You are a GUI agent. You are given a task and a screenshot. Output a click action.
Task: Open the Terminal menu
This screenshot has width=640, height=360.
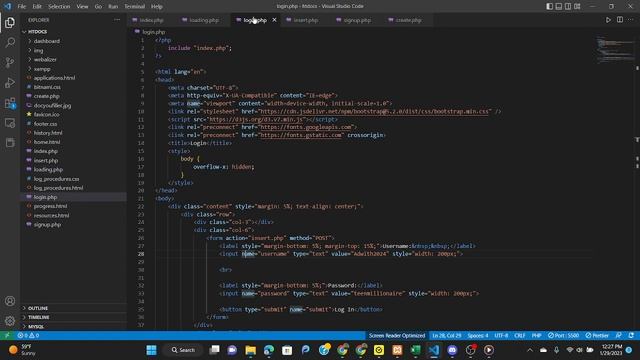(134, 6)
